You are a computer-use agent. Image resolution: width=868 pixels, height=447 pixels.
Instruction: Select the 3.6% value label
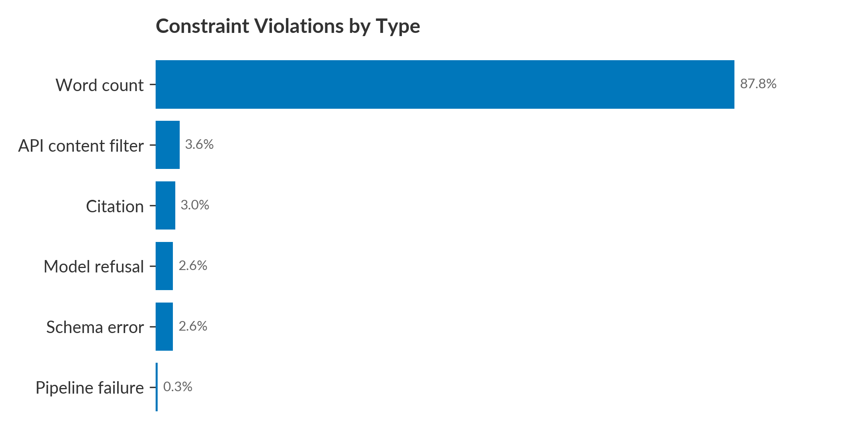coord(199,144)
